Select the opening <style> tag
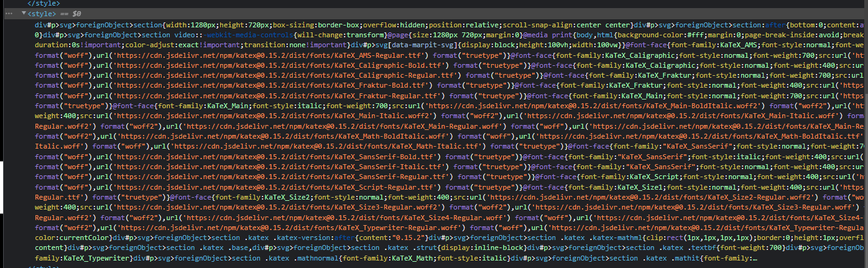The image size is (868, 268). 42,13
